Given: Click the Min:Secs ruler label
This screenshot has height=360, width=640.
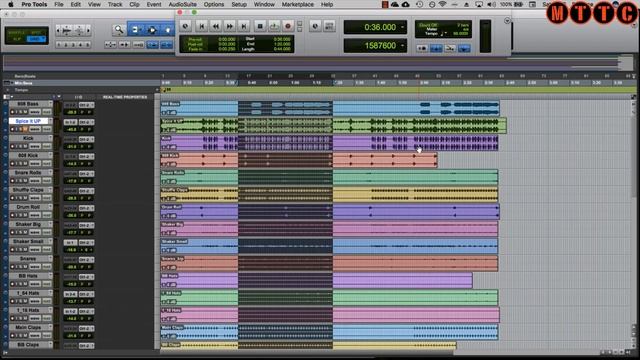Looking at the screenshot, I should coord(23,83).
